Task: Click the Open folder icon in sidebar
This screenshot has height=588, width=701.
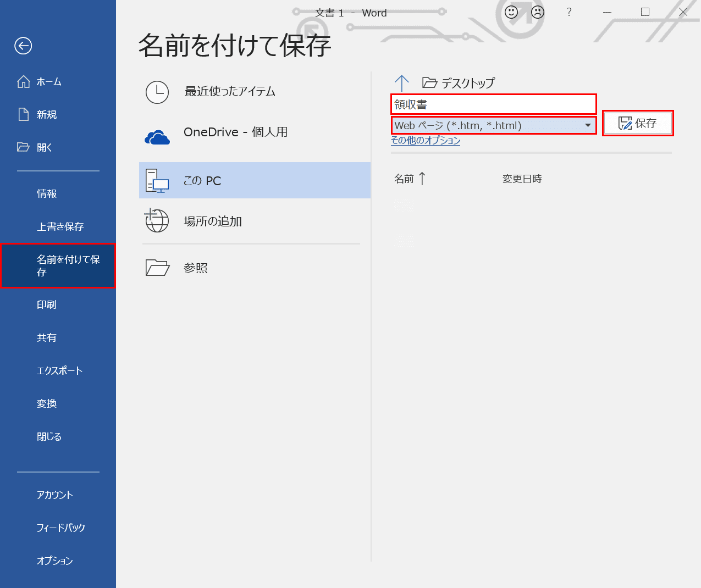Action: point(24,147)
